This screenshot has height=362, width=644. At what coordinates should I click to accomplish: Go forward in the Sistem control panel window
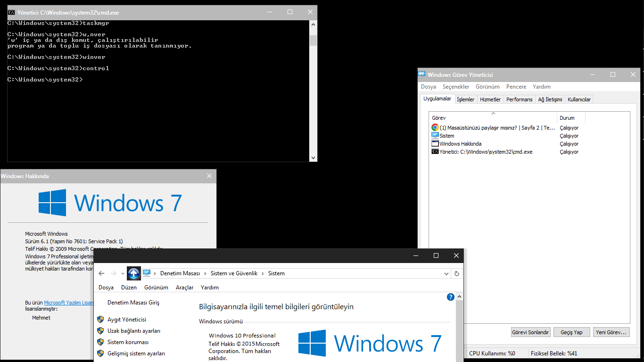pyautogui.click(x=113, y=273)
